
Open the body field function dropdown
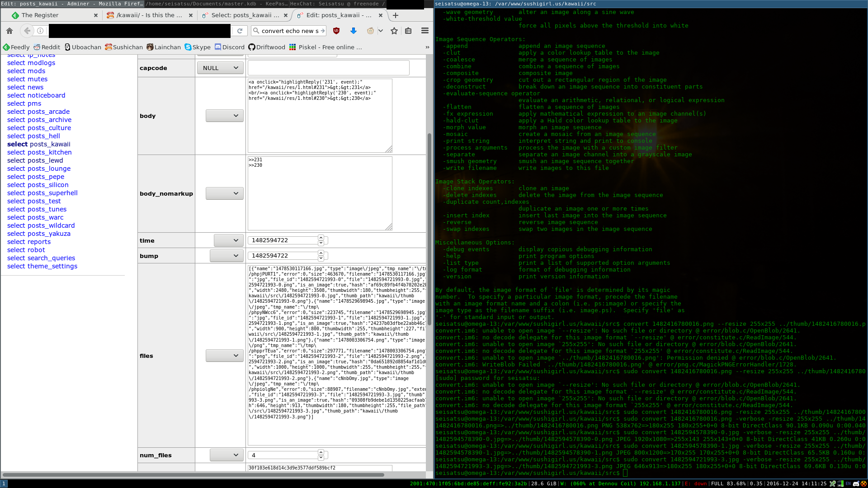(224, 116)
